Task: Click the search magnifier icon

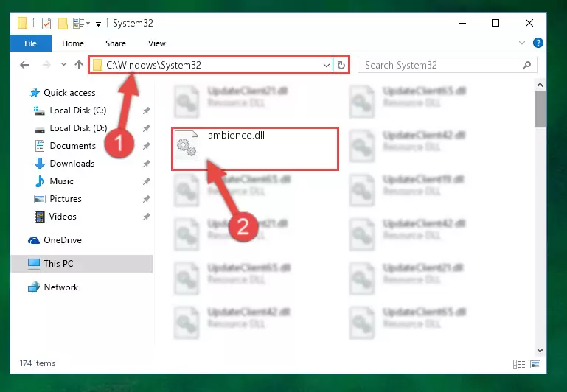Action: click(527, 65)
